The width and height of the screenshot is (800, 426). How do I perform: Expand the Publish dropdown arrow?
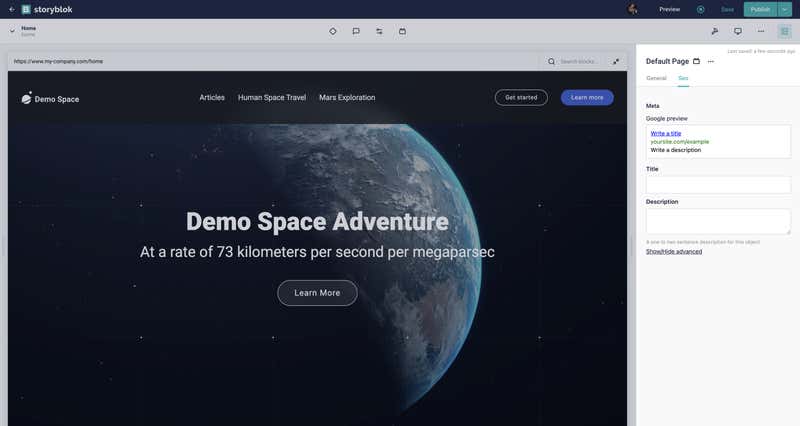(785, 9)
